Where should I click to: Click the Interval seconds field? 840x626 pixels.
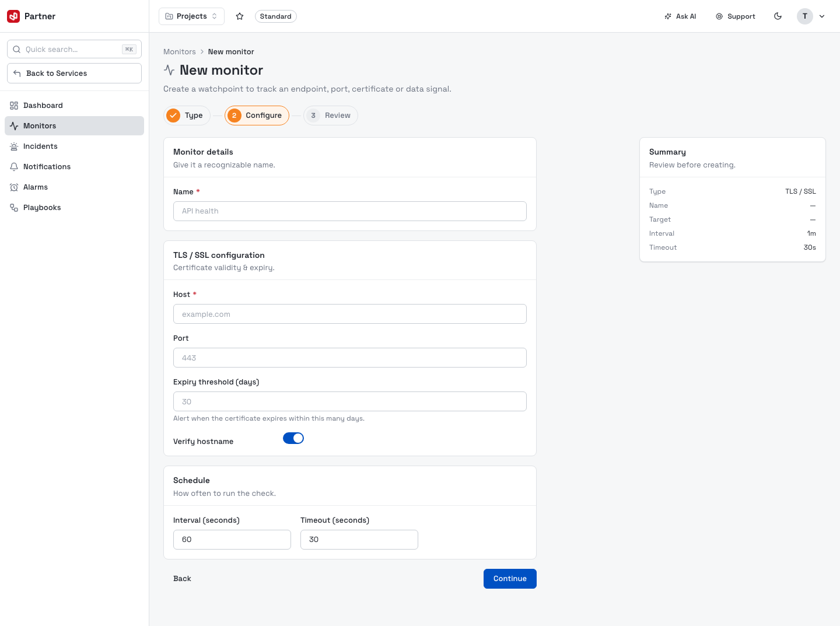coord(232,540)
